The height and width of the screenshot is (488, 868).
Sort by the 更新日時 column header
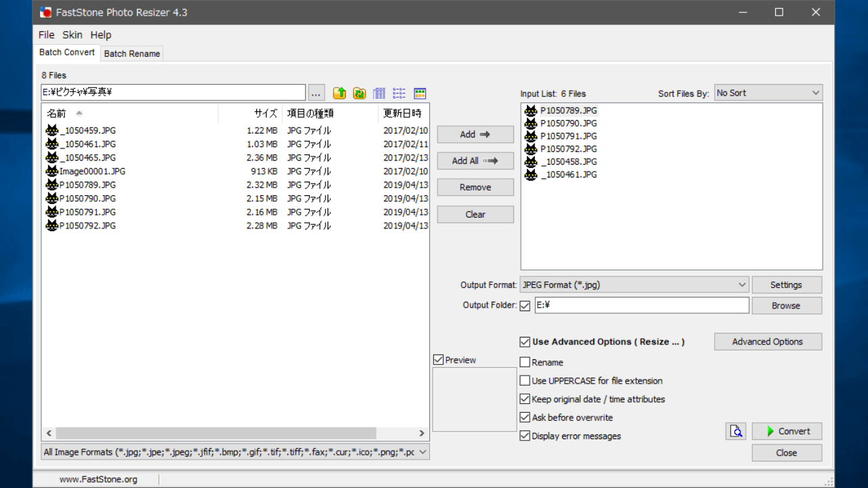click(403, 113)
